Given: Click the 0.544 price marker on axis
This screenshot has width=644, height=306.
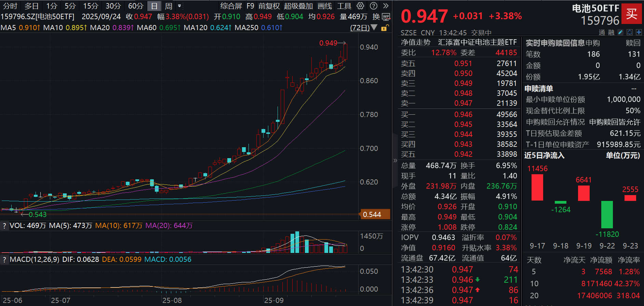Looking at the screenshot, I should tap(374, 215).
